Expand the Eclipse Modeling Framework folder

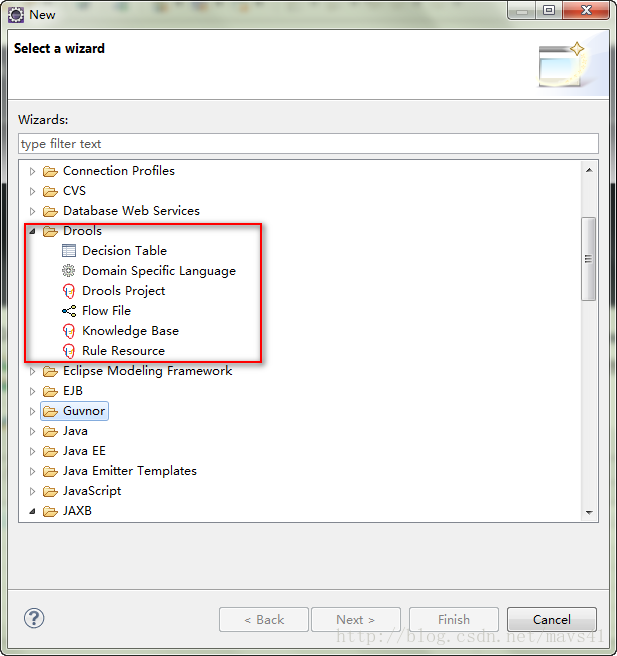coord(32,371)
